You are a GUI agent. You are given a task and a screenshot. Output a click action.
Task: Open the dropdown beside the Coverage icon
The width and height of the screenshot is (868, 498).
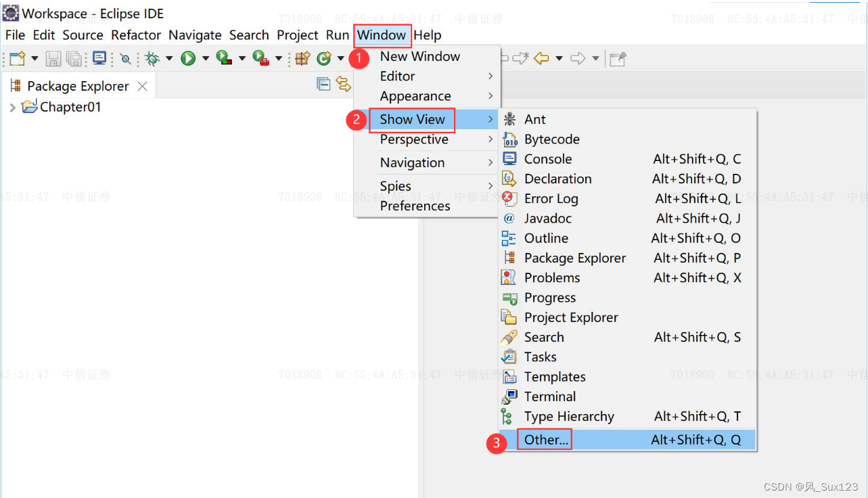click(242, 58)
